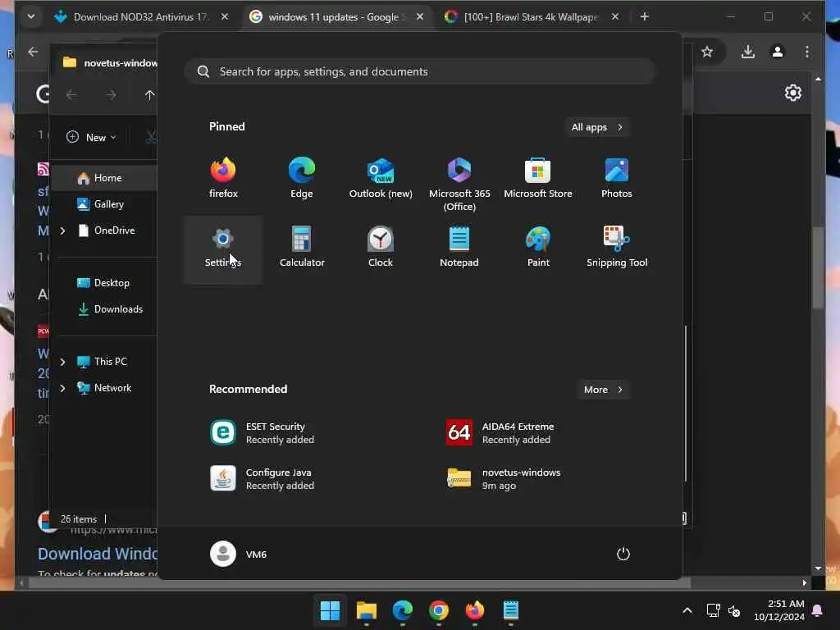Go up one folder in File Explorer
Viewport: 840px width, 630px height.
149,95
